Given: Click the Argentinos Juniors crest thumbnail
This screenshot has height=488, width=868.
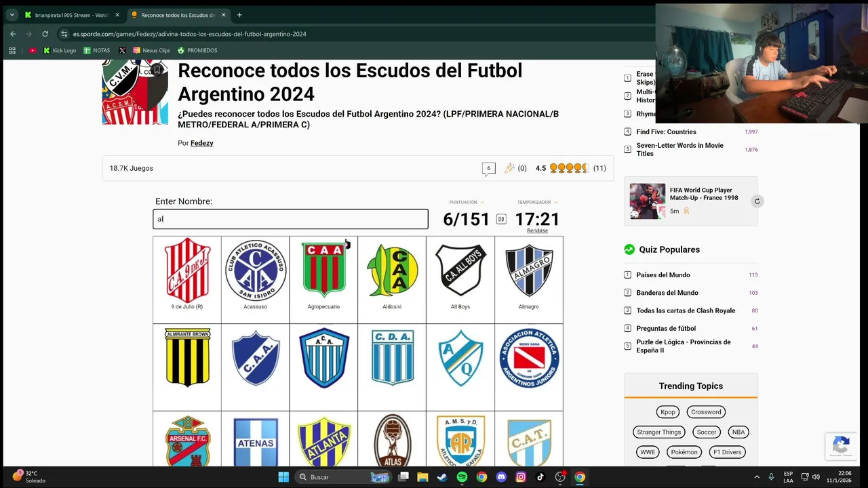Looking at the screenshot, I should [529, 357].
